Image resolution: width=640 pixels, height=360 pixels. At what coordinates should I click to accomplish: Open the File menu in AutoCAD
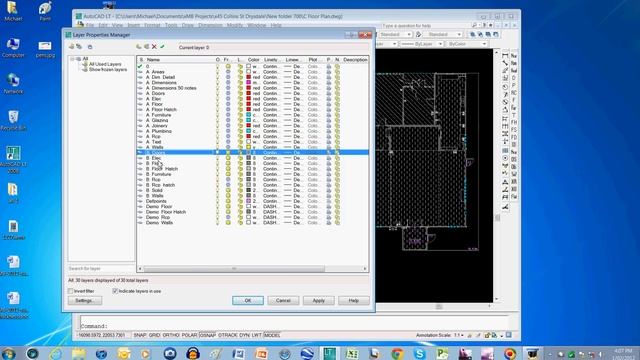point(90,25)
